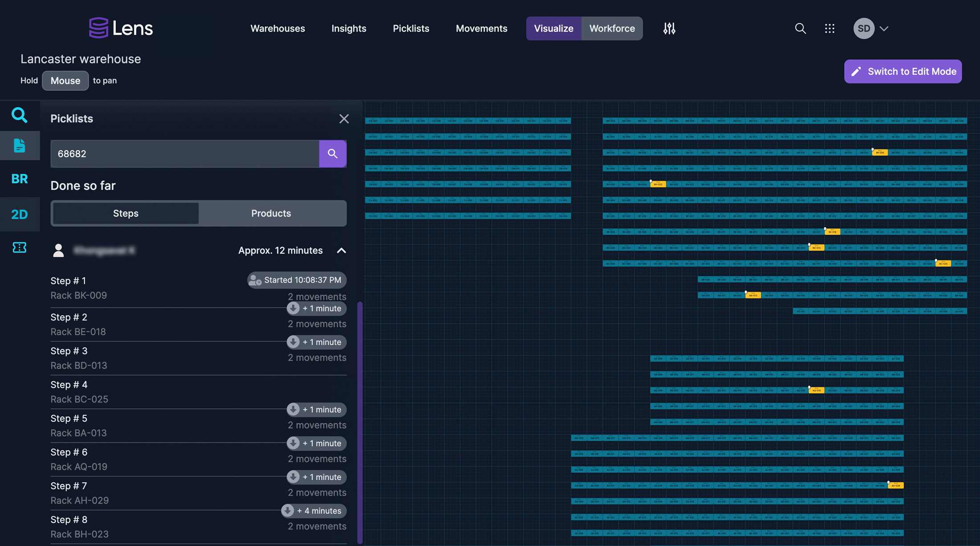Select the Picklists document icon in the sidebar
This screenshot has height=546, width=980.
[20, 145]
